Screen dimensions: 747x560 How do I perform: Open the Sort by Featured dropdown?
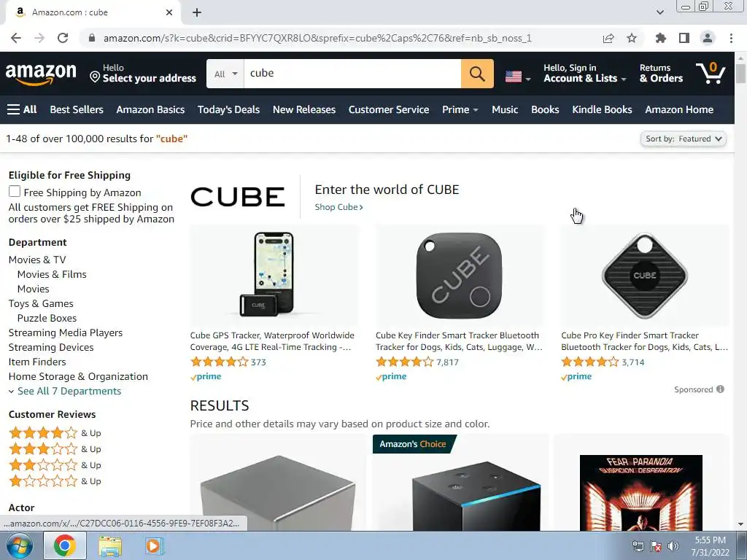pyautogui.click(x=683, y=139)
